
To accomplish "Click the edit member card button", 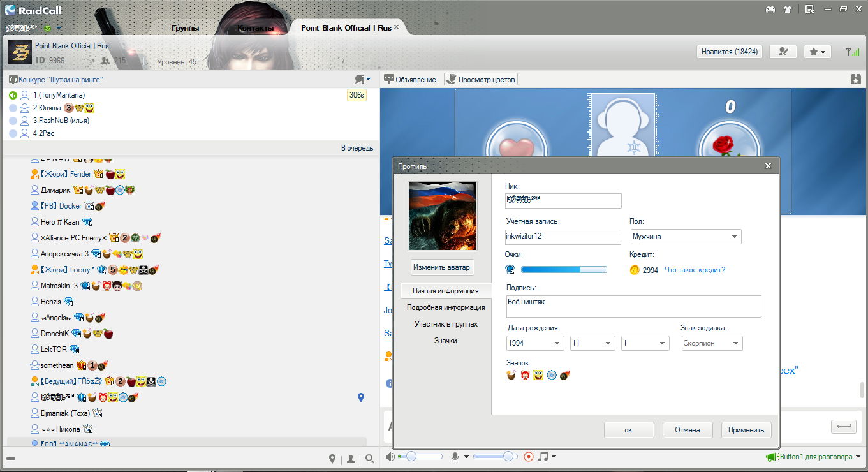I will coord(783,52).
